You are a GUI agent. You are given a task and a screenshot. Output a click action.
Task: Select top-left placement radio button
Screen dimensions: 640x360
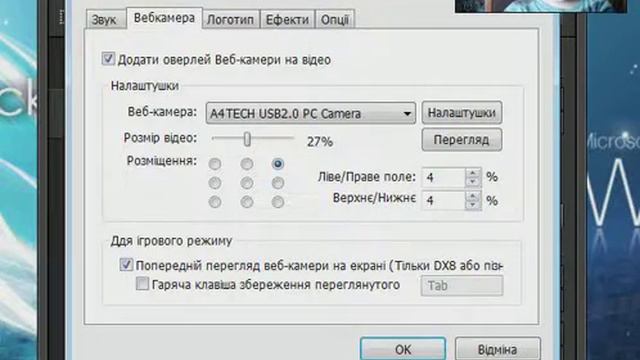[x=215, y=164]
